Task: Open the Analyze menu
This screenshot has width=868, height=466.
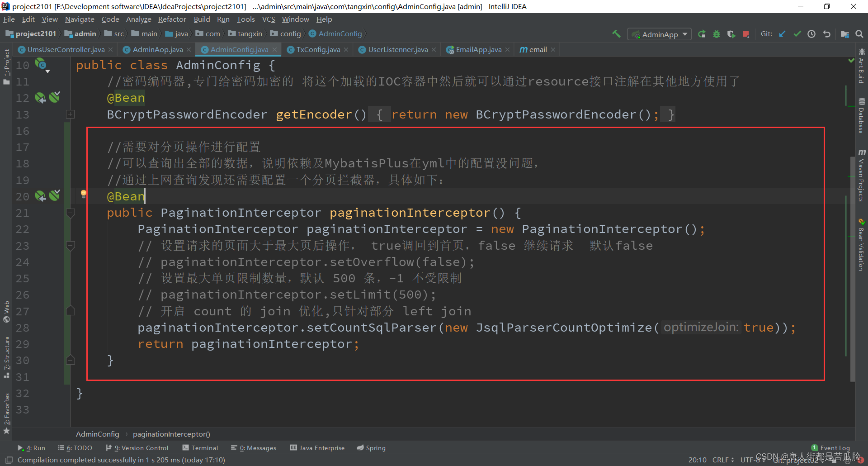Action: pos(138,19)
